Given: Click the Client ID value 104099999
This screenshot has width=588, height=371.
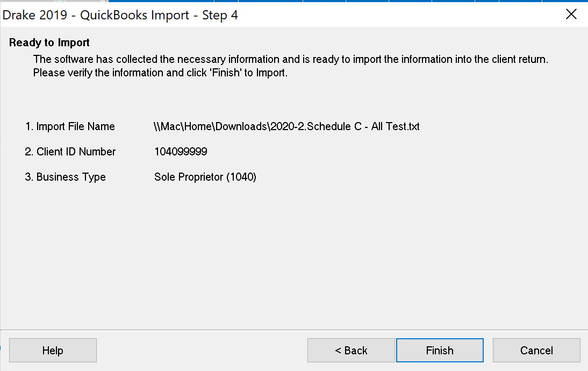Looking at the screenshot, I should (x=181, y=152).
